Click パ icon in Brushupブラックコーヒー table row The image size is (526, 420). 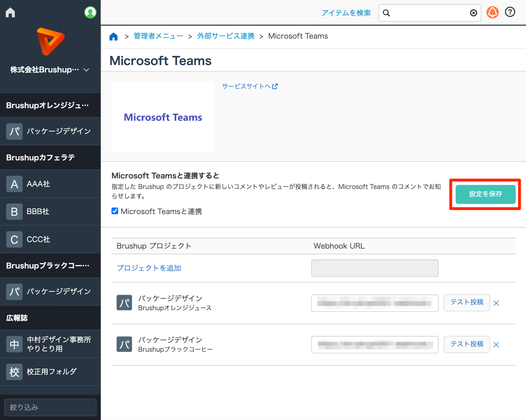[x=125, y=344]
